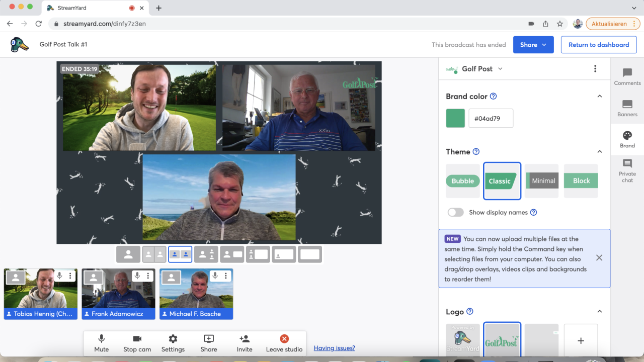Open options menu on Frank Adamowicz thumbnail
The height and width of the screenshot is (362, 644).
click(148, 276)
